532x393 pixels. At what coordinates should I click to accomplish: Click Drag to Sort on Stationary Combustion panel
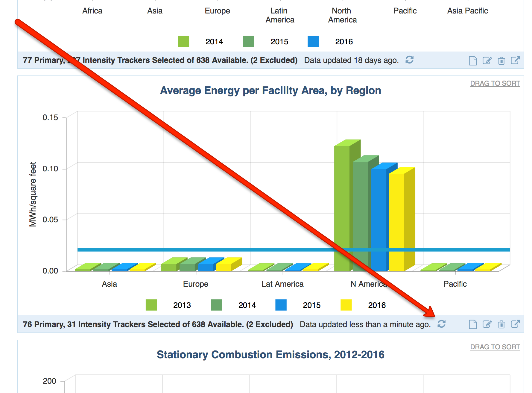click(495, 347)
